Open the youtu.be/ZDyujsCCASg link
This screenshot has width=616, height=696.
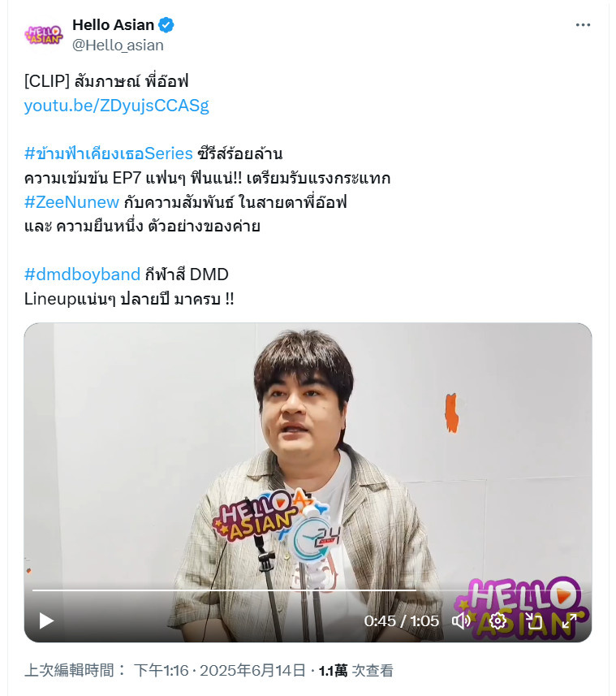click(117, 106)
